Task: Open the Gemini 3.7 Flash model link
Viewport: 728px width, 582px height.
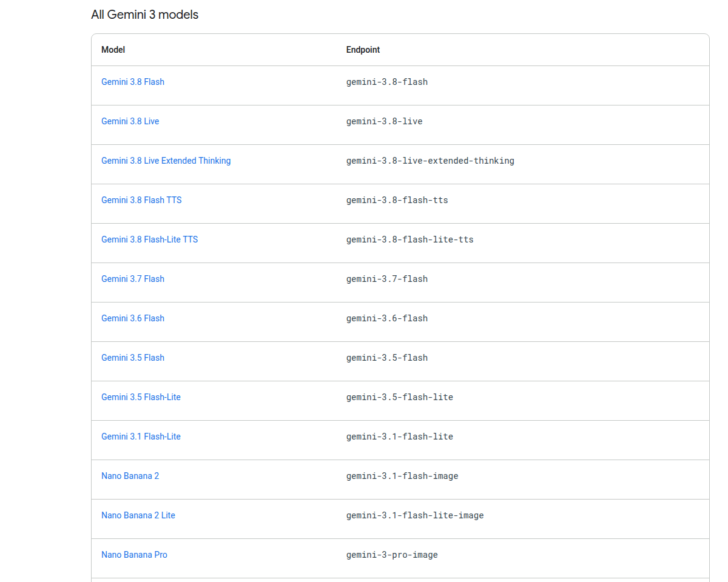Action: click(x=133, y=279)
